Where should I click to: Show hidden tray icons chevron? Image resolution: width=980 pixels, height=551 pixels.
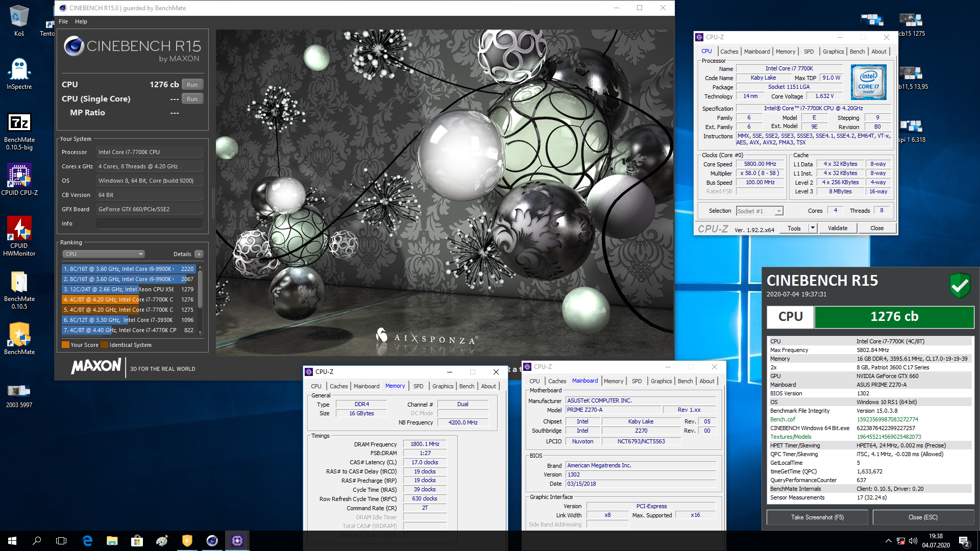coord(889,541)
